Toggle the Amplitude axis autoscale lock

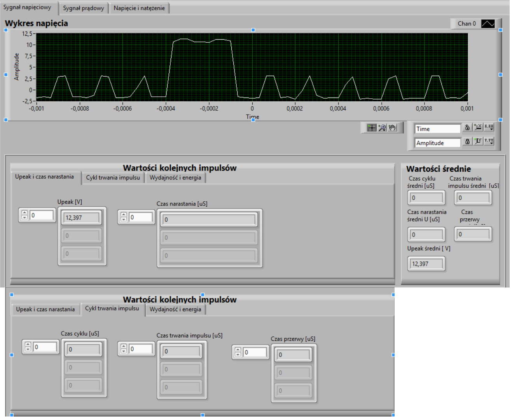pos(467,141)
